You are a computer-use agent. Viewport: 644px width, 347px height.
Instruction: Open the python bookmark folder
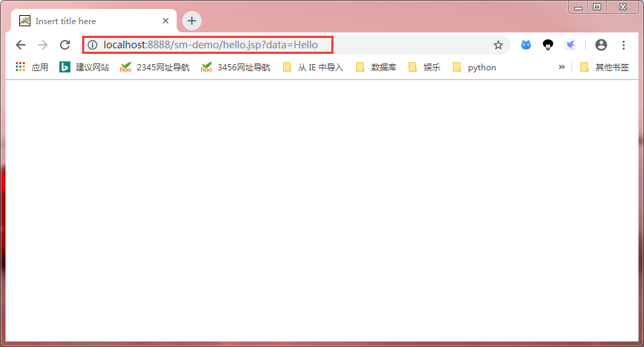click(474, 67)
